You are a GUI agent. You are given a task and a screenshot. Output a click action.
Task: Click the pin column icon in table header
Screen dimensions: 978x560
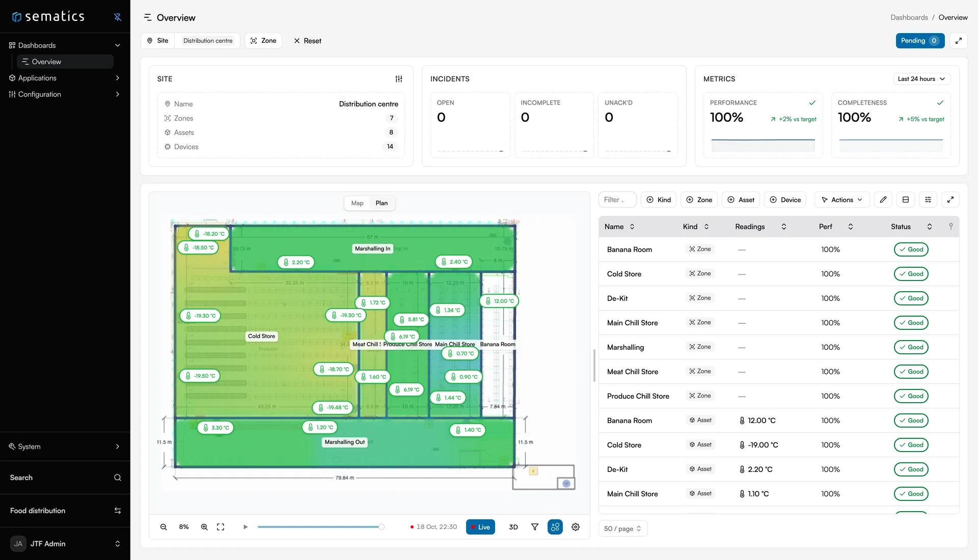tap(950, 227)
